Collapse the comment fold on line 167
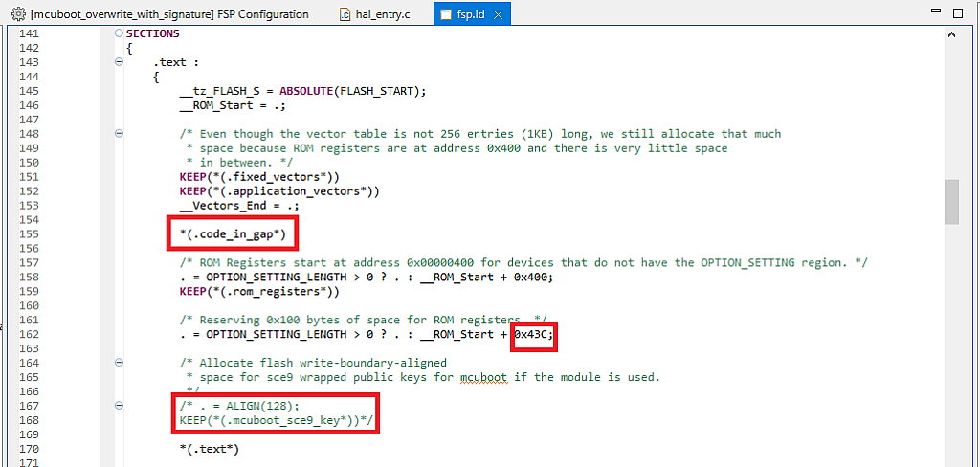The image size is (980, 467). 119,405
